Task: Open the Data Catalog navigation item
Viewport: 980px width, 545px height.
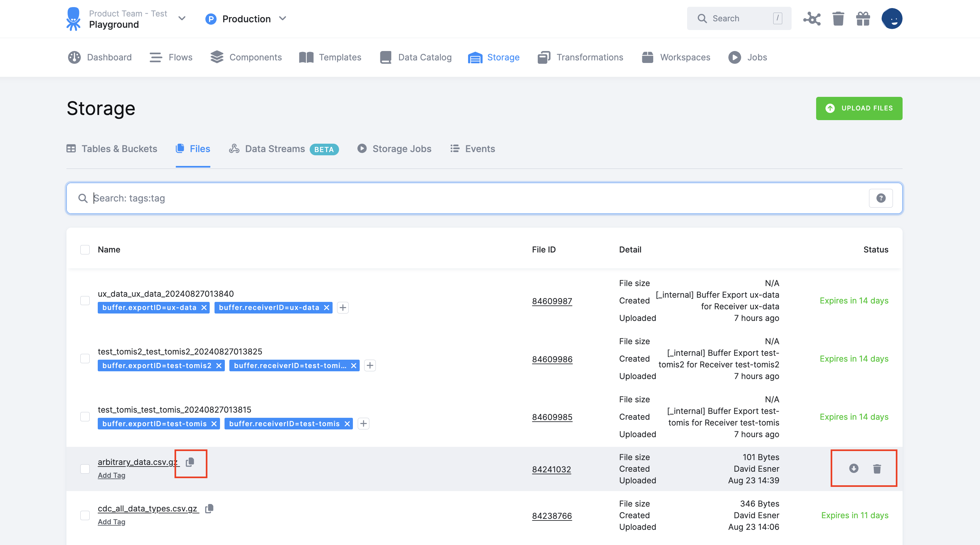Action: pyautogui.click(x=415, y=57)
